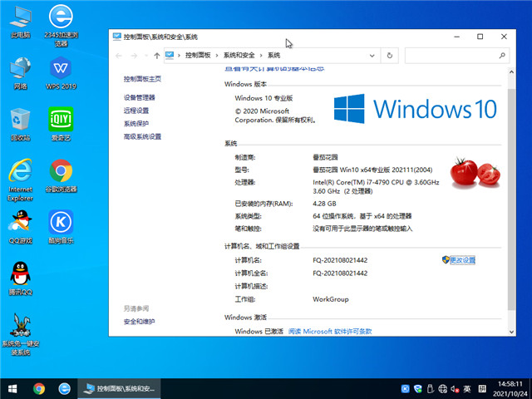Click the 更改设置 link

[462, 260]
